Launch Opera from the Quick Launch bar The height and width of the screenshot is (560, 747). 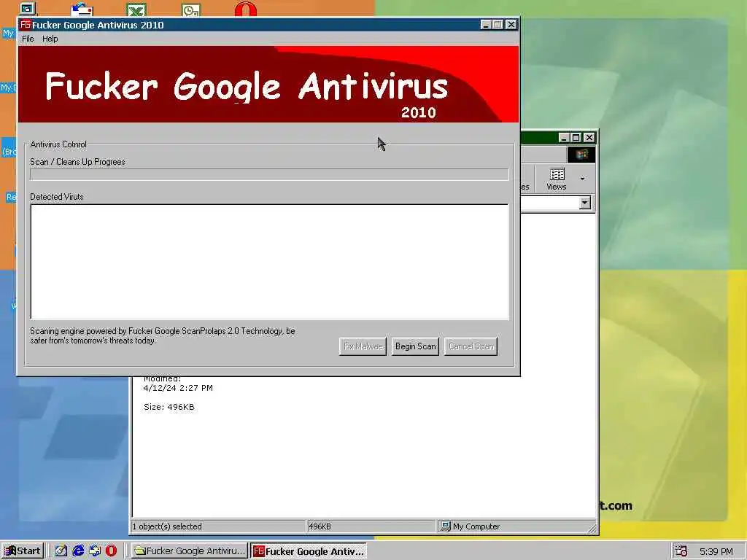tap(111, 551)
